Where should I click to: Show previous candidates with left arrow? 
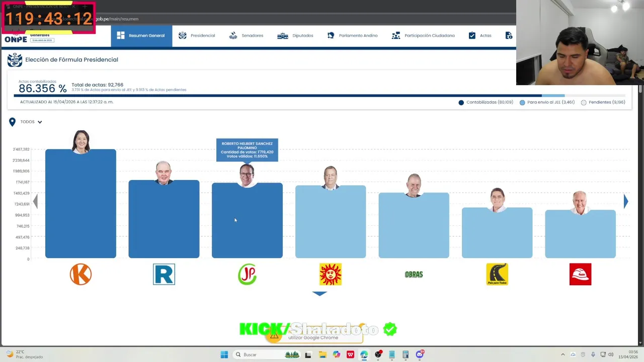(x=35, y=202)
